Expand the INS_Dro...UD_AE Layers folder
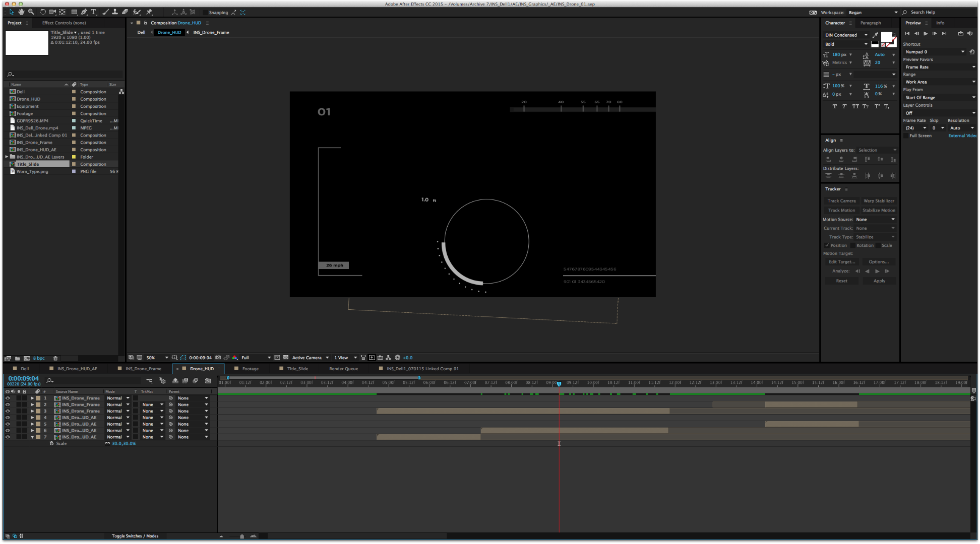 [6, 157]
